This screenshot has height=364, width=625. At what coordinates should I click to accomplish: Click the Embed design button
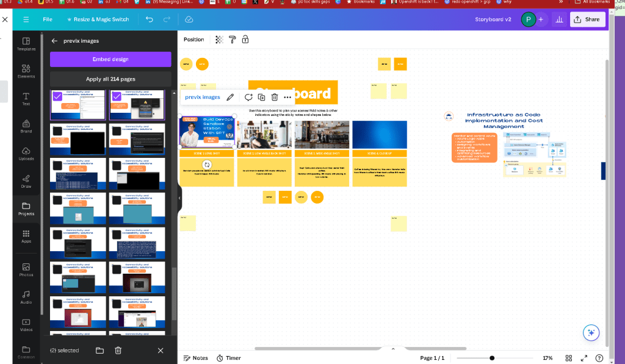(110, 59)
